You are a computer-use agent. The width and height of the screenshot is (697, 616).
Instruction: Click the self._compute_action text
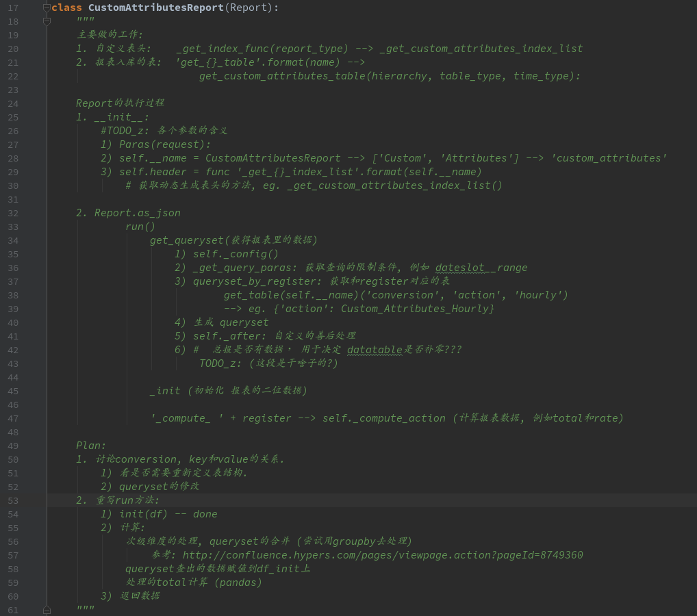(x=383, y=418)
